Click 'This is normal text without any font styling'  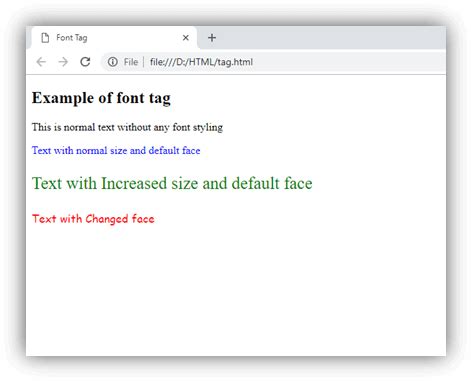pyautogui.click(x=127, y=127)
